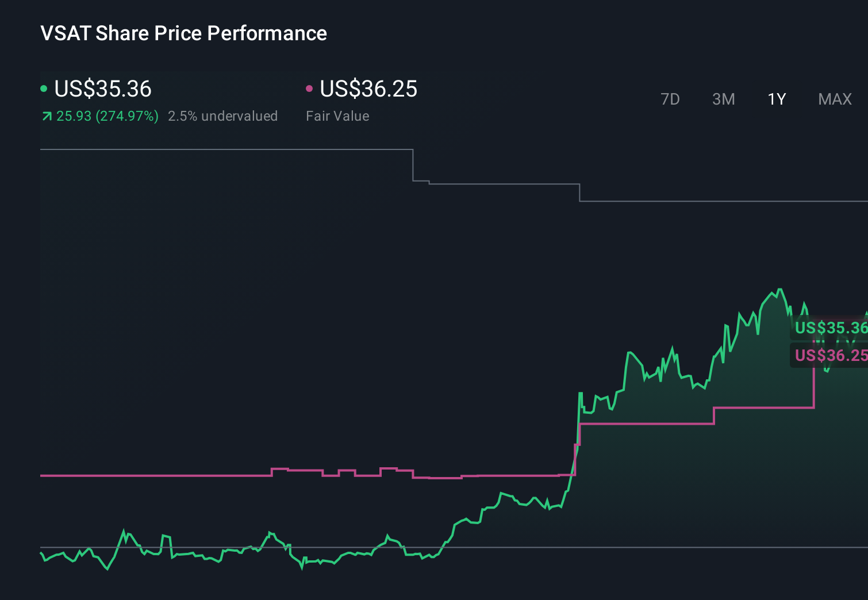Select the 1Y time range tab
Screen dimensions: 868x600
777,99
